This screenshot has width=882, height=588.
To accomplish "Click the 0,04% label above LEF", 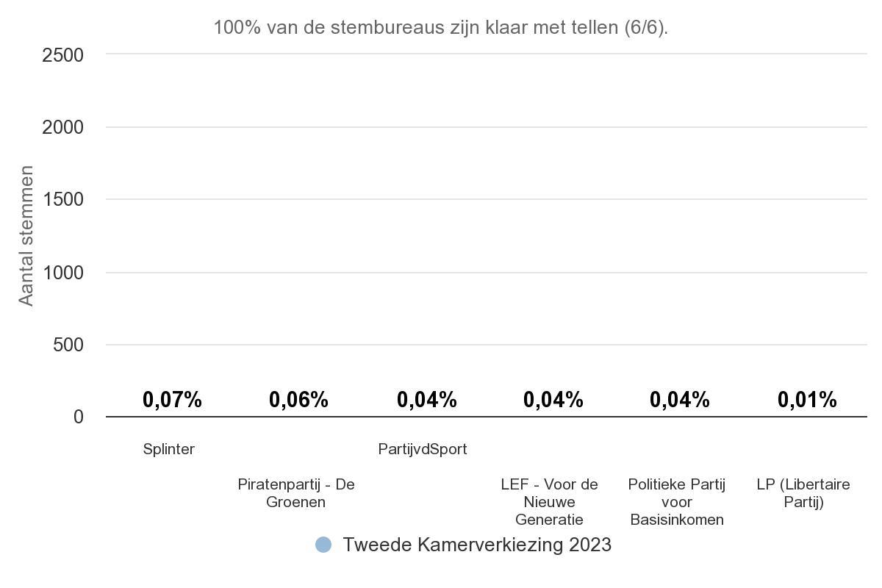I will point(553,400).
